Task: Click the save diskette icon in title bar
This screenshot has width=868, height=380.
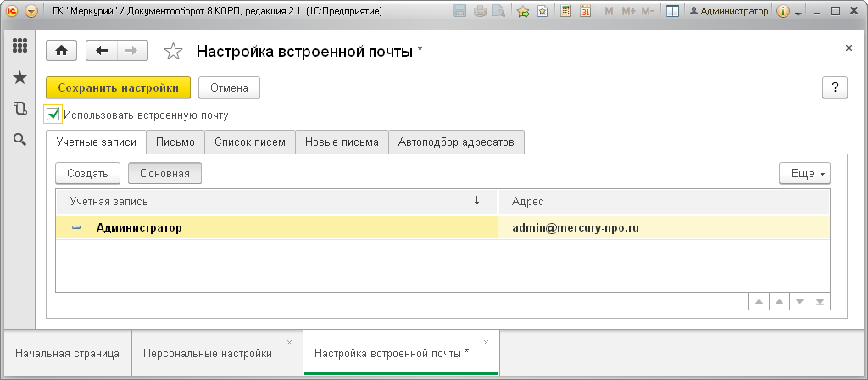Action: point(459,11)
